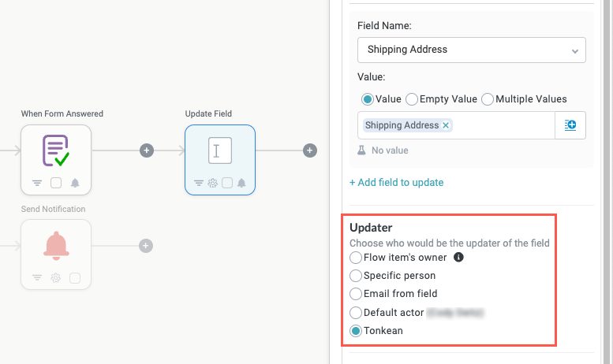
Task: Select the When Form Answered trigger icon
Action: 55,150
